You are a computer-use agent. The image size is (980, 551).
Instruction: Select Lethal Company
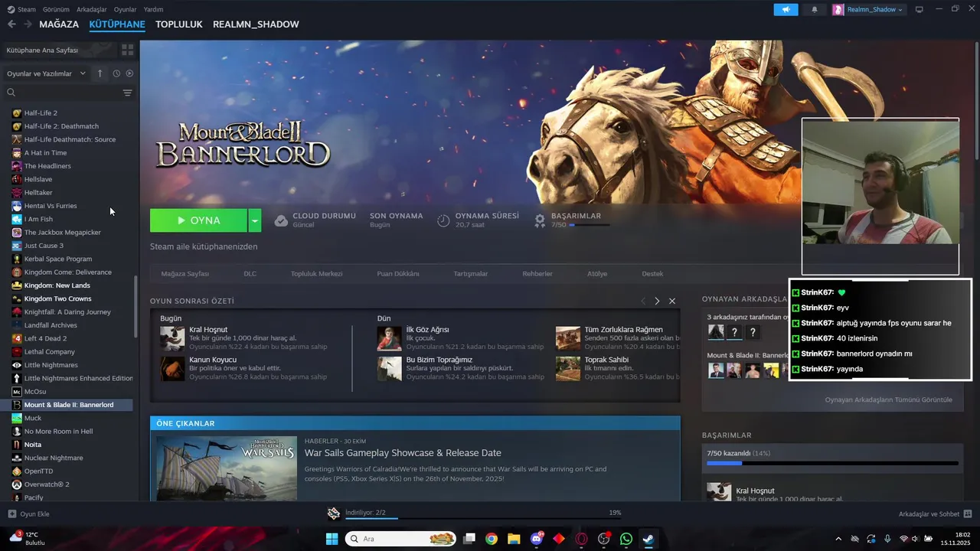tap(49, 352)
